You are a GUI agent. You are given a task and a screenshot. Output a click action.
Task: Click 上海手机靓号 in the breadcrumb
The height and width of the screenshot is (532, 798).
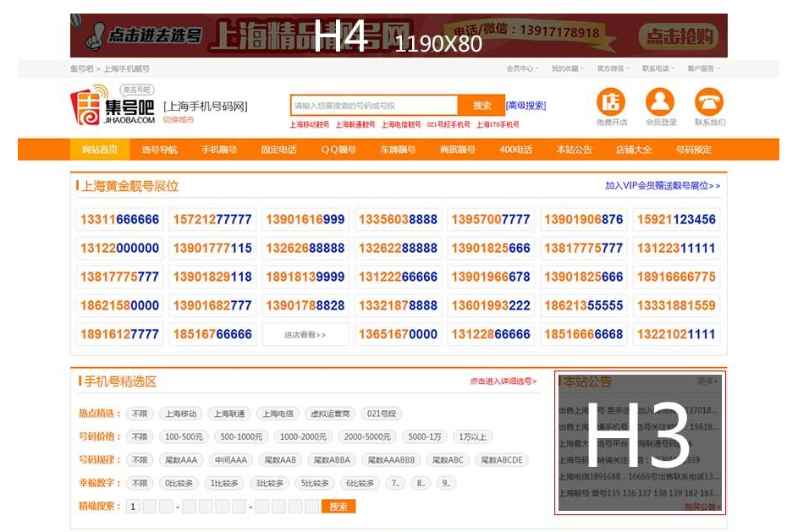coord(127,69)
